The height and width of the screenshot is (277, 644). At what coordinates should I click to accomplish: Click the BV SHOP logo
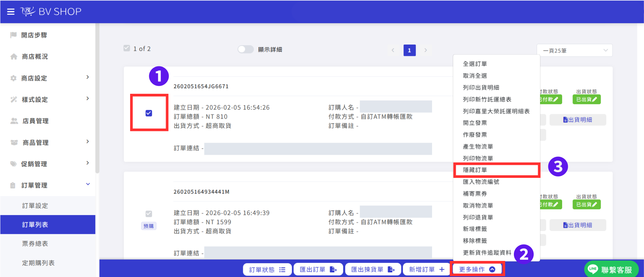click(51, 12)
